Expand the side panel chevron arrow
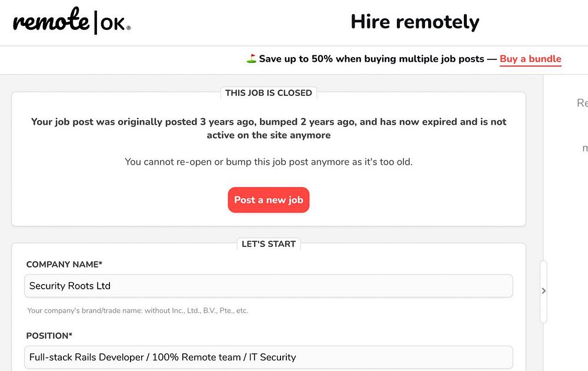Image resolution: width=588 pixels, height=371 pixels. pos(543,290)
